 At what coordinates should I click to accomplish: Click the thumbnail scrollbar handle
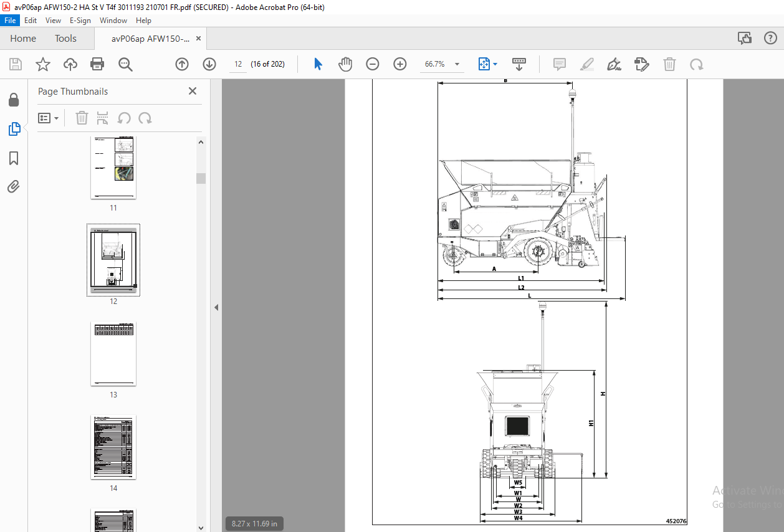click(x=201, y=178)
